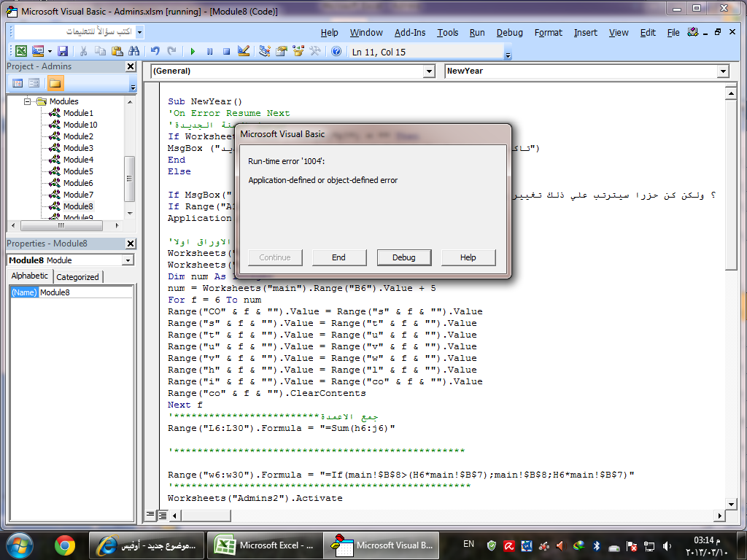Toggle Design Mode icon
This screenshot has height=560, width=747.
[244, 52]
